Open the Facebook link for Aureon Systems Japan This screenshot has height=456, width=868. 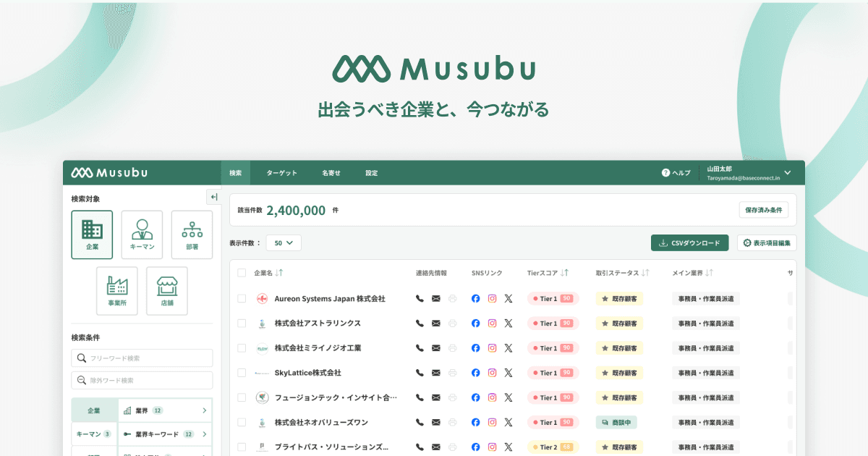click(x=475, y=298)
